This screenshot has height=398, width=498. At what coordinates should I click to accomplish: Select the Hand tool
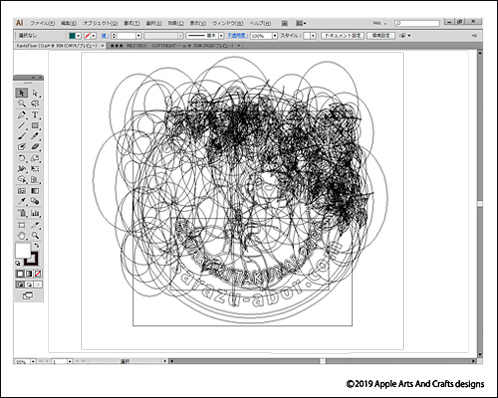pos(22,236)
